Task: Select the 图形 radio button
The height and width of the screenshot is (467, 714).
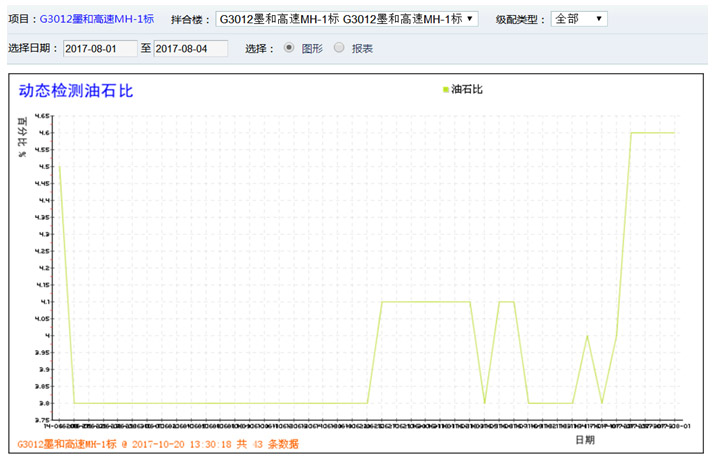Action: 289,47
